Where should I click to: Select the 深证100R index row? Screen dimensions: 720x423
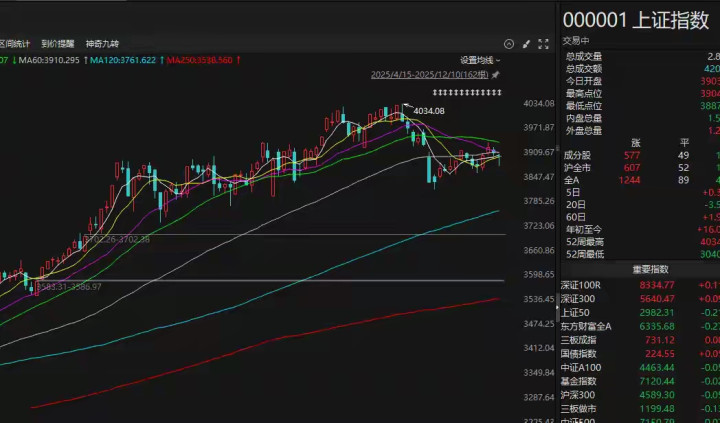pos(640,285)
